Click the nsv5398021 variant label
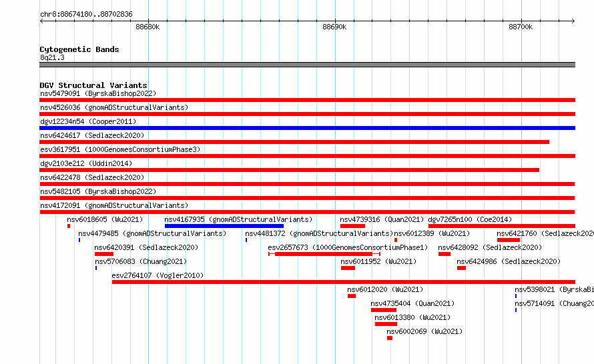Image resolution: width=594 pixels, height=364 pixels. pos(554,289)
